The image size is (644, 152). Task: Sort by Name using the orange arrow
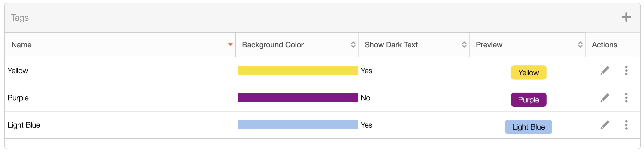pyautogui.click(x=230, y=45)
